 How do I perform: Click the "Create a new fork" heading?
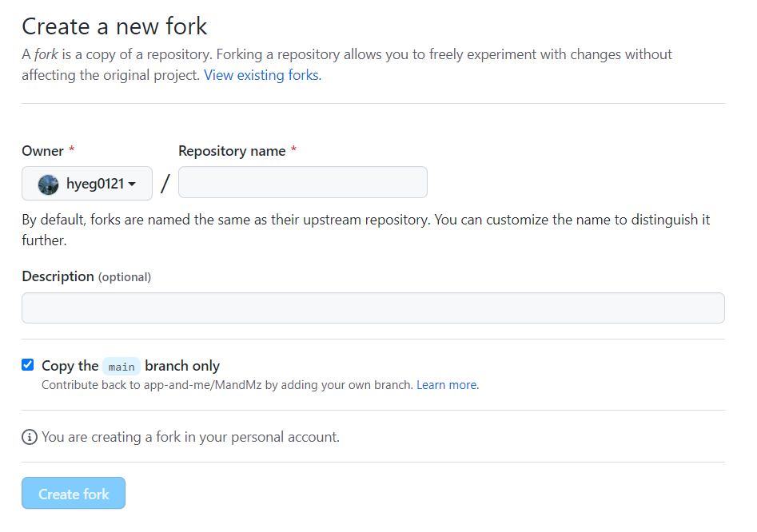click(x=114, y=26)
